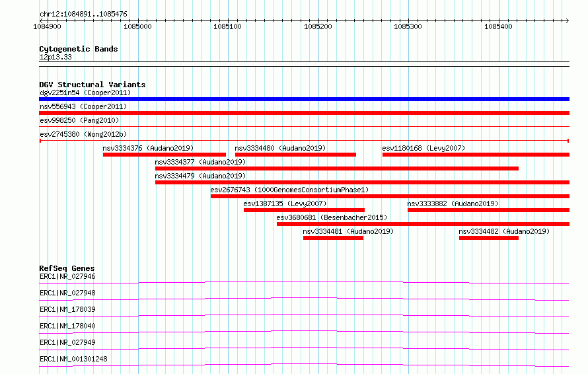Viewport: 588px width, 374px height.
Task: Click ruler position 1085200
Action: pos(318,26)
